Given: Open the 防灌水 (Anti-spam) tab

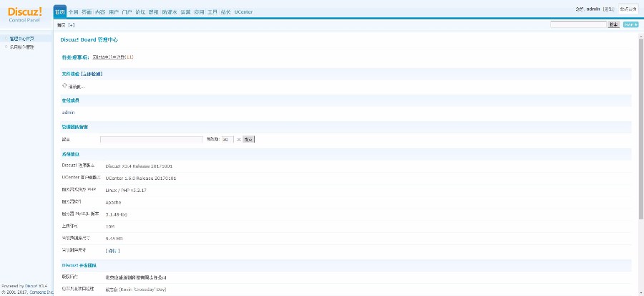Looking at the screenshot, I should 170,12.
